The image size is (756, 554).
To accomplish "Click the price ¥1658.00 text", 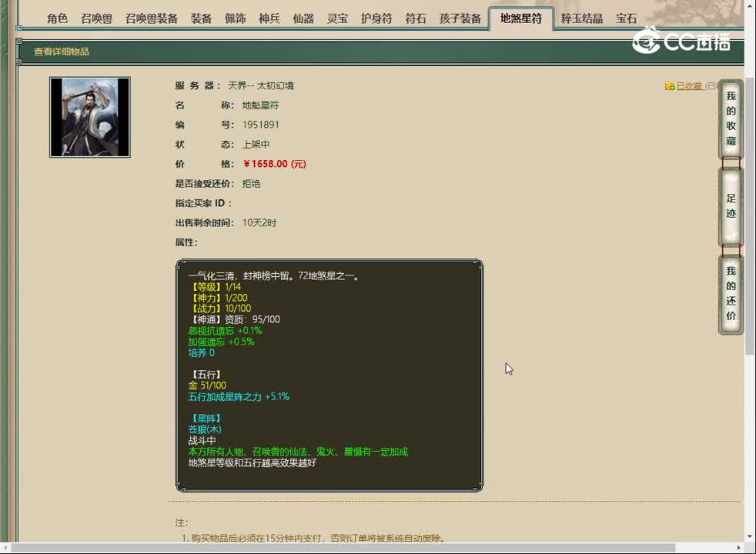I will (x=274, y=164).
